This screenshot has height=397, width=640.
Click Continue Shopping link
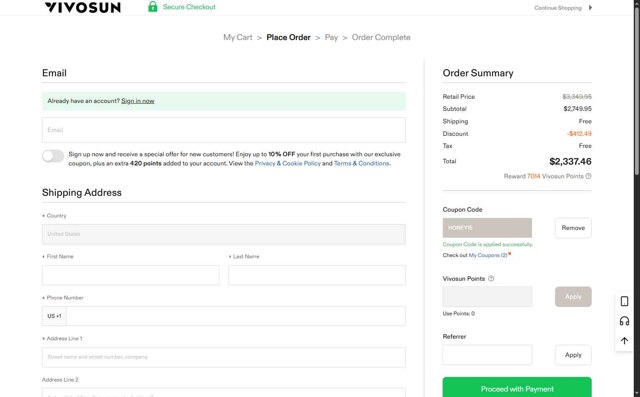tap(558, 8)
